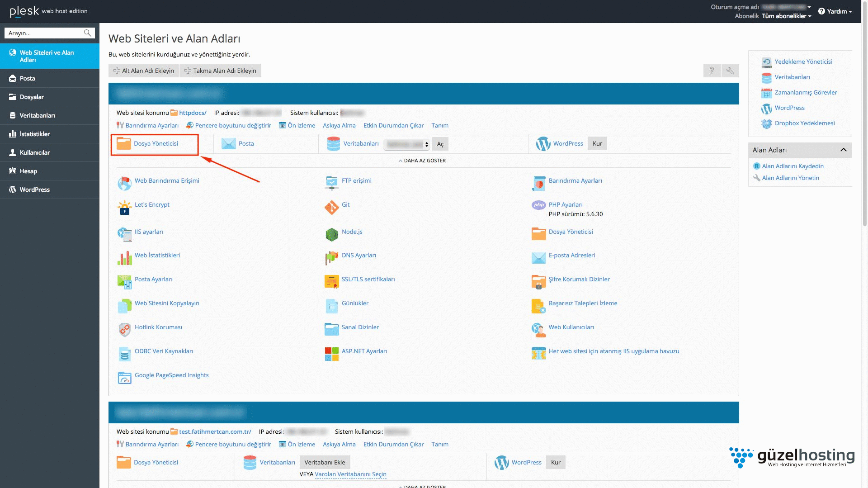Click Alt Alan Adı Ekleyin button
Image resolution: width=868 pixels, height=488 pixels.
point(144,71)
